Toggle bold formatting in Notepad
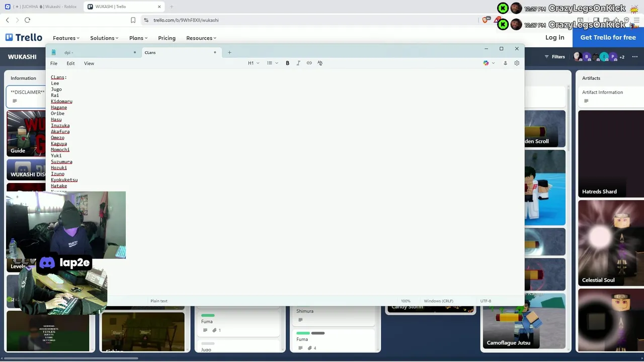Viewport: 644px width, 362px height. coord(287,63)
